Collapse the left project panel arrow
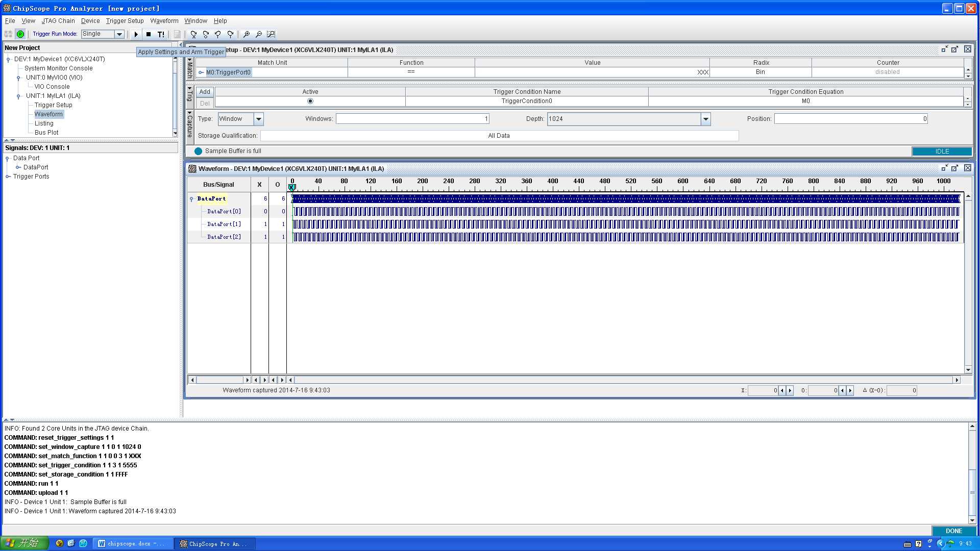 [180, 45]
